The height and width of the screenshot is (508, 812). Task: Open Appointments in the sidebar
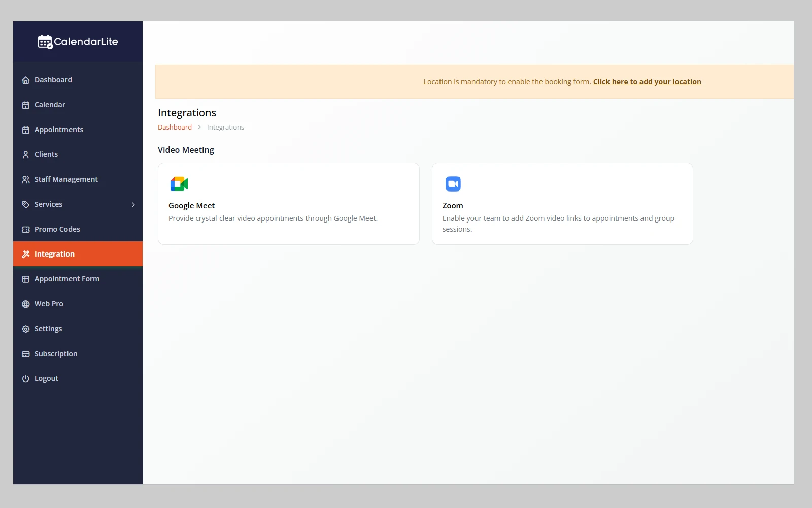click(x=78, y=130)
